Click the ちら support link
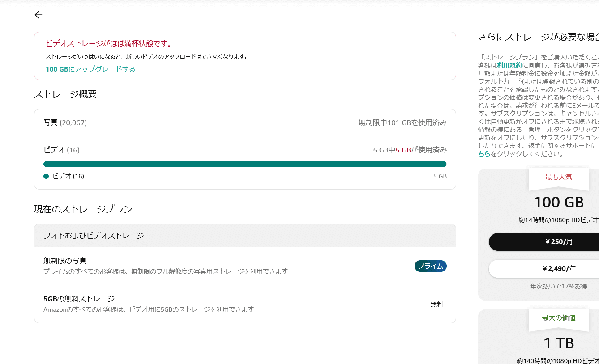The width and height of the screenshot is (599, 364). 484,153
